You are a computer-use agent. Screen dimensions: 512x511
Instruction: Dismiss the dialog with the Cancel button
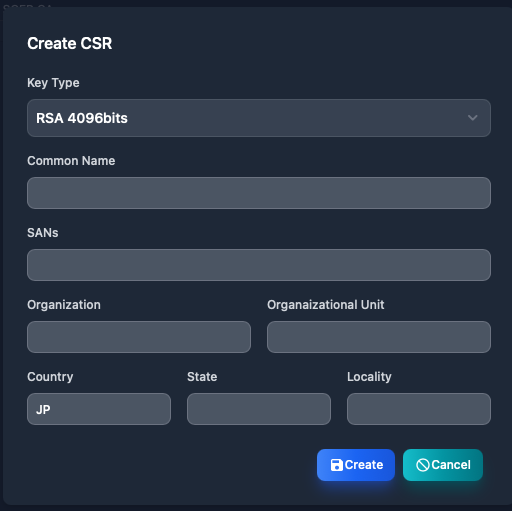click(443, 465)
